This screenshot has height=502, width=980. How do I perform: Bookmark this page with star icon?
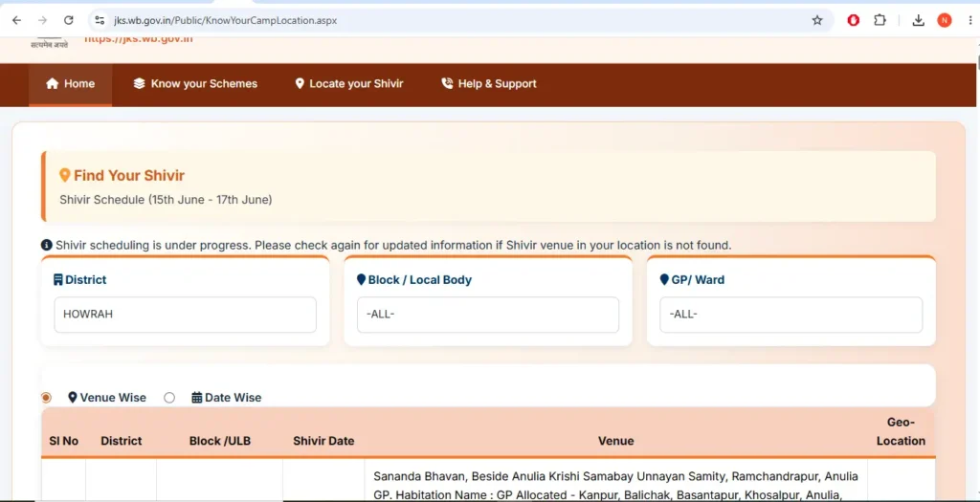[817, 20]
